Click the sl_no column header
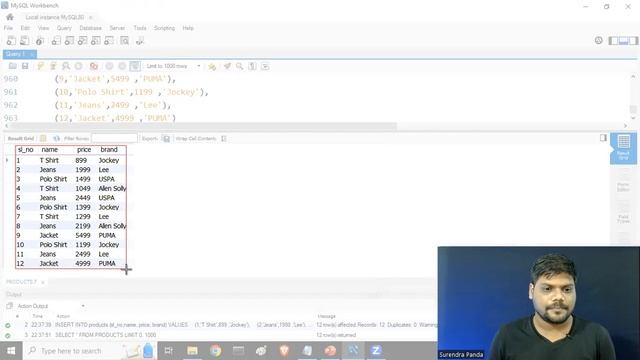Image resolution: width=640 pixels, height=360 pixels. [x=26, y=150]
